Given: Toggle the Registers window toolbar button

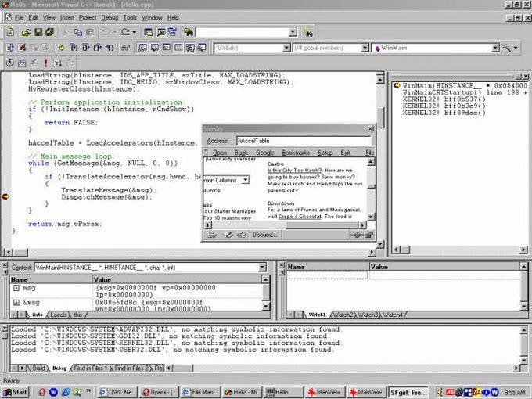Looking at the screenshot, I should (x=166, y=48).
